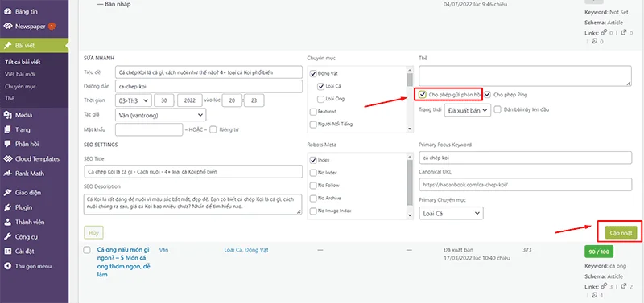Select the Cá ong post row checkbox

[x=87, y=250]
